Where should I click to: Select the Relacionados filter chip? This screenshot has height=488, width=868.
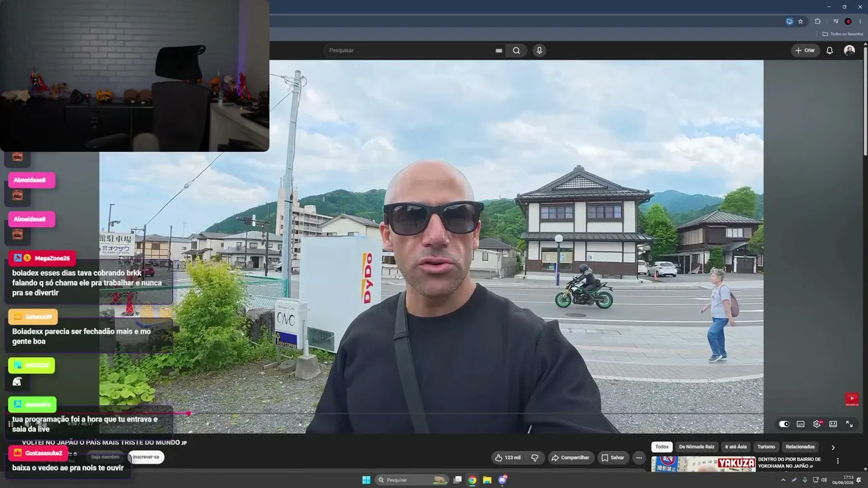pyautogui.click(x=800, y=447)
